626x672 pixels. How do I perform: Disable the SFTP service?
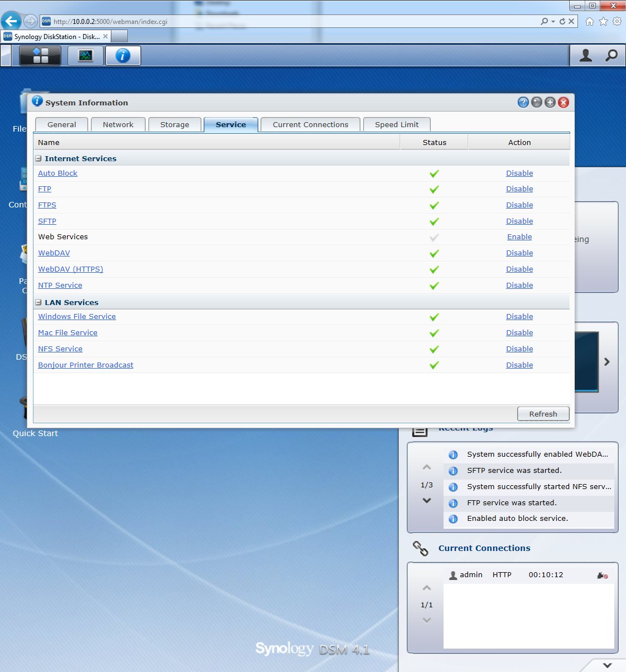(519, 221)
